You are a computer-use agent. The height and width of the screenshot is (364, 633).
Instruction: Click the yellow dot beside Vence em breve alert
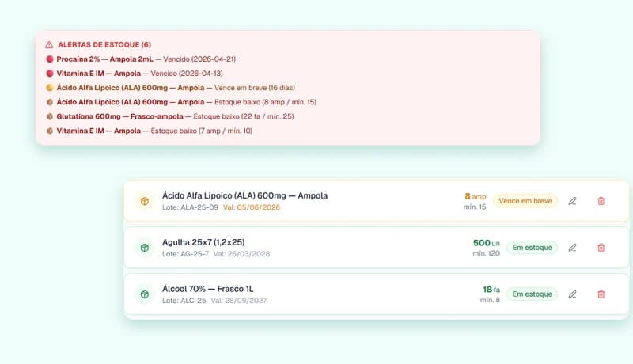tap(50, 88)
